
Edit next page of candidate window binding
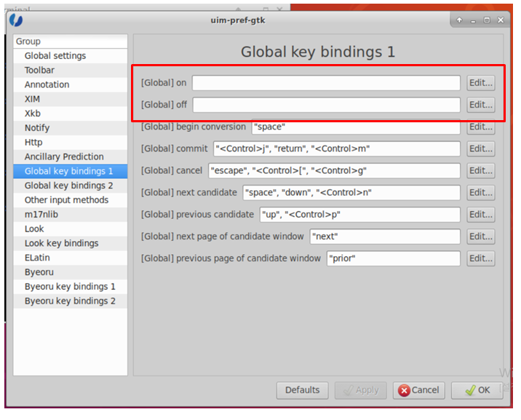(481, 237)
